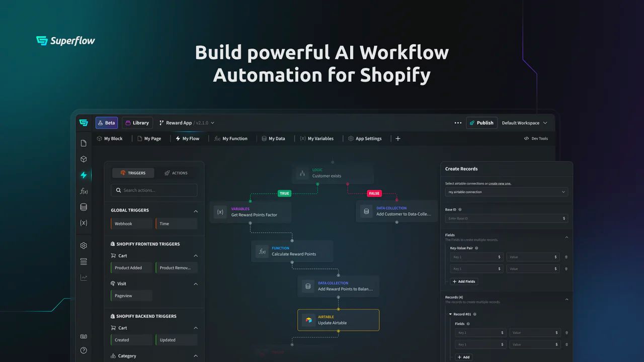Click the database Data icon in sidebar
This screenshot has width=644, height=362.
(x=84, y=207)
